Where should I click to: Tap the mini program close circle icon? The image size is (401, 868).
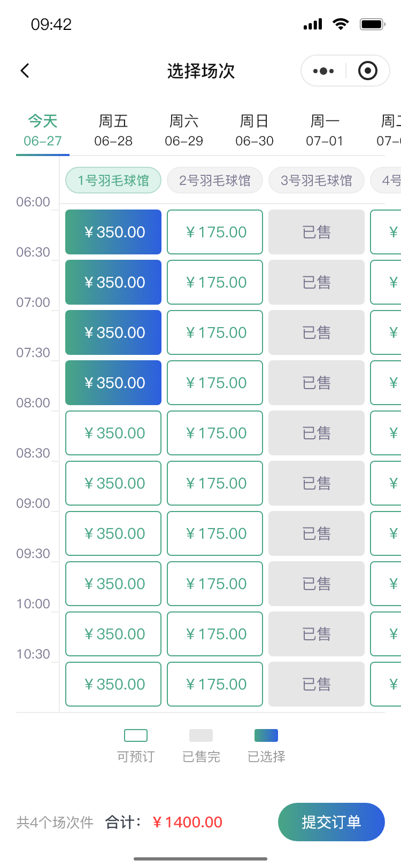367,71
